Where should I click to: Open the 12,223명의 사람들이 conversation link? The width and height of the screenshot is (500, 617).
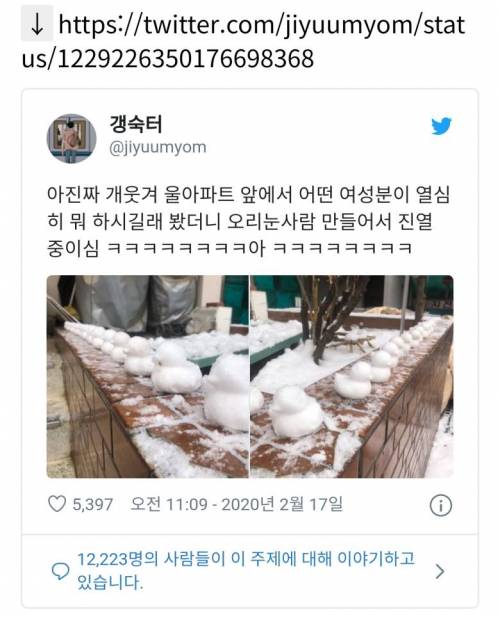246,571
